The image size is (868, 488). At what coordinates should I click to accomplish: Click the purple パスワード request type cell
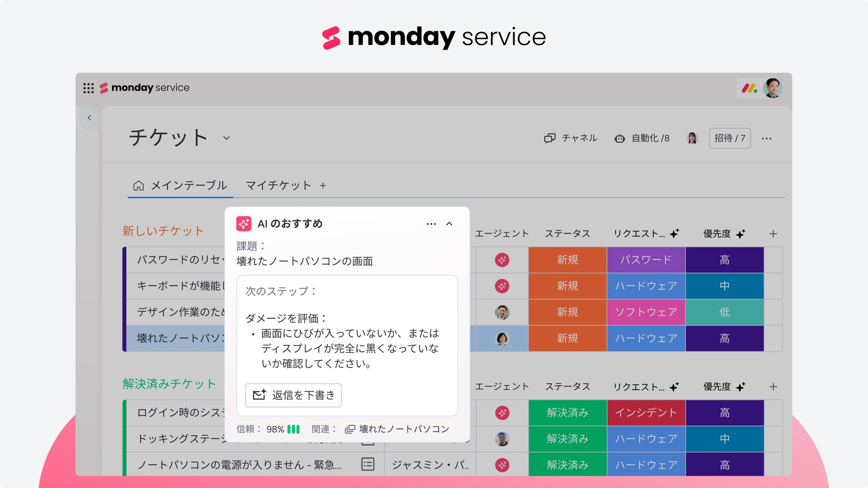645,260
